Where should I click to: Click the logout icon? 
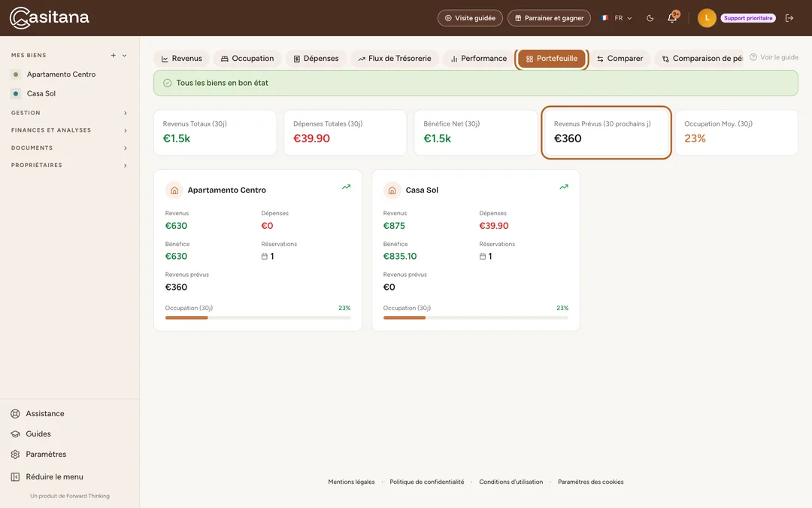(789, 18)
